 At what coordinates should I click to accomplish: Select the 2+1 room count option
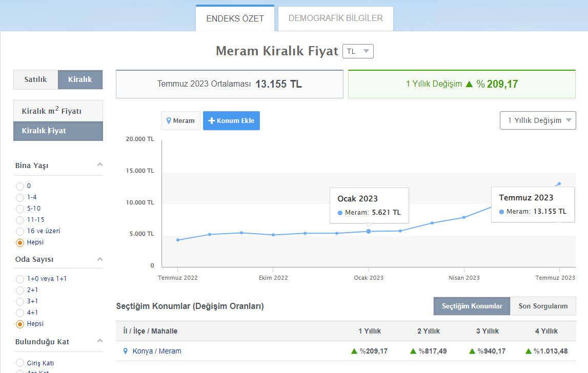(20, 291)
